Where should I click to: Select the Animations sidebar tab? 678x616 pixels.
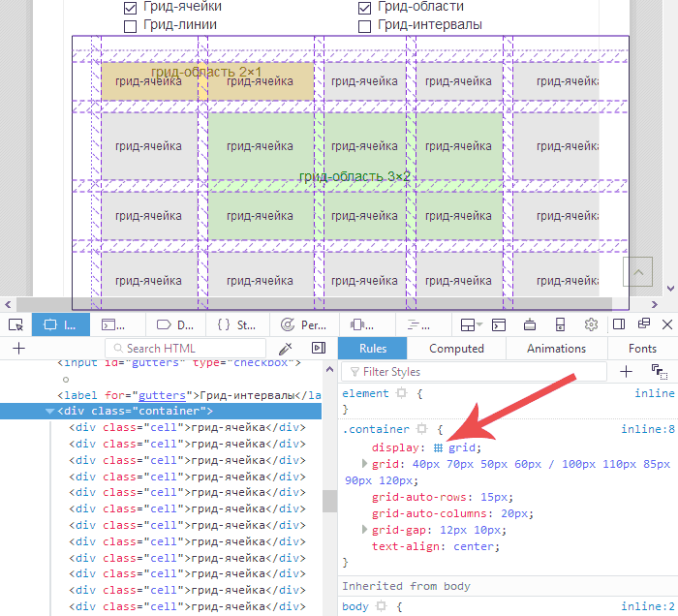click(557, 349)
